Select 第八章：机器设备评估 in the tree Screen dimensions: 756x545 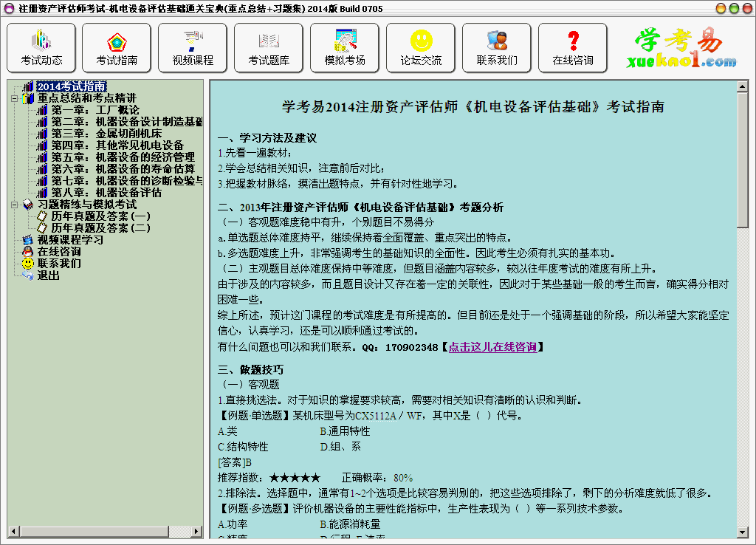click(x=106, y=193)
